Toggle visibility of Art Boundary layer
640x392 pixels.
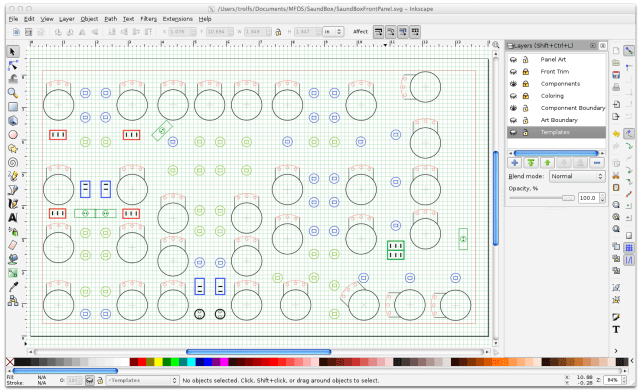(x=513, y=120)
